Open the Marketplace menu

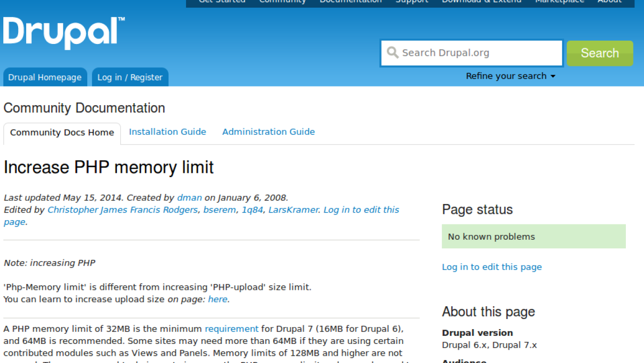(559, 2)
